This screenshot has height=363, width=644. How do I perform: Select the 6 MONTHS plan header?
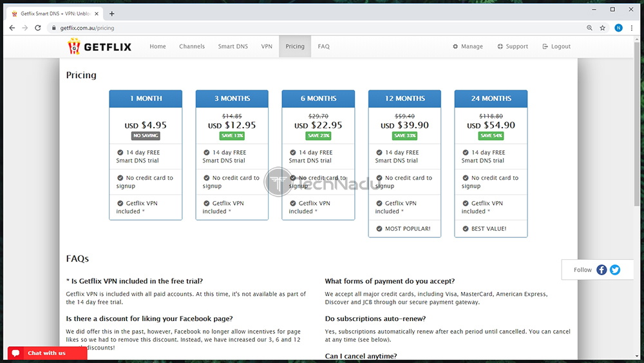coord(318,99)
